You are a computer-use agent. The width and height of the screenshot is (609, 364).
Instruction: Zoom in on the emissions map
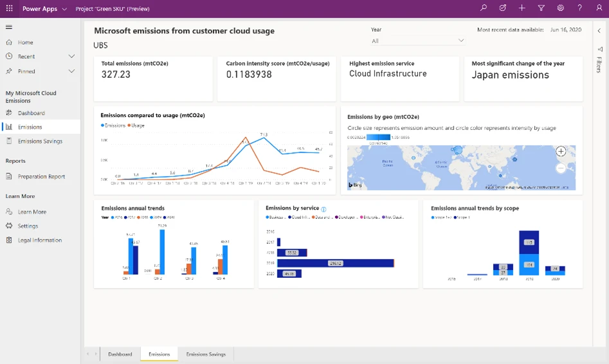(561, 151)
